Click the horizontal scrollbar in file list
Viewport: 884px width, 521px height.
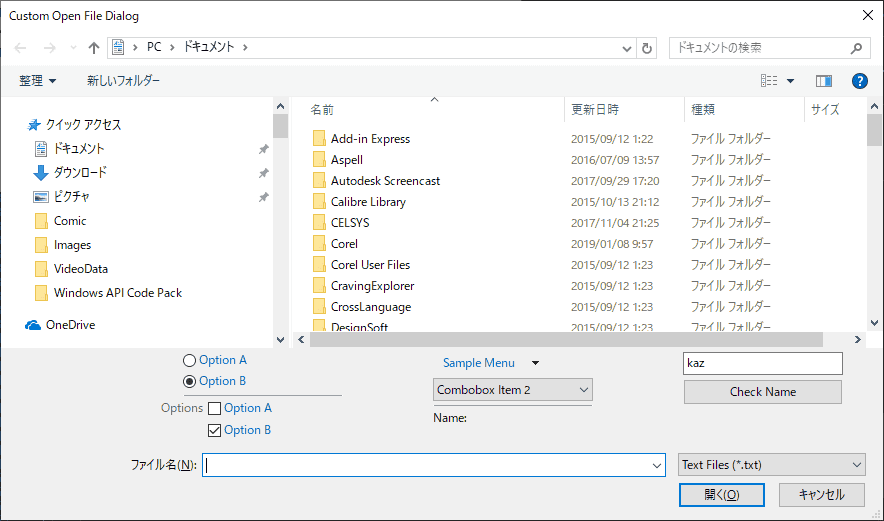click(x=565, y=339)
